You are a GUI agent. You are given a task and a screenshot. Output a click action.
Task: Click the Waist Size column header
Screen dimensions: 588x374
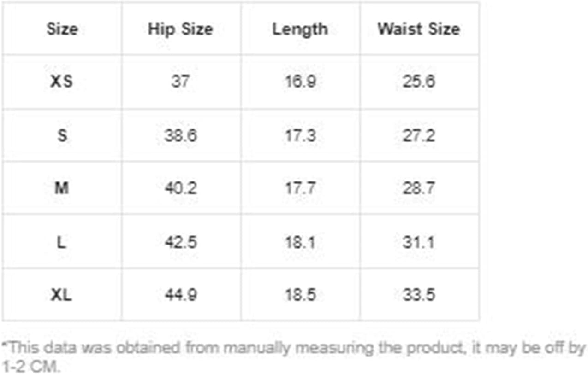click(x=419, y=29)
